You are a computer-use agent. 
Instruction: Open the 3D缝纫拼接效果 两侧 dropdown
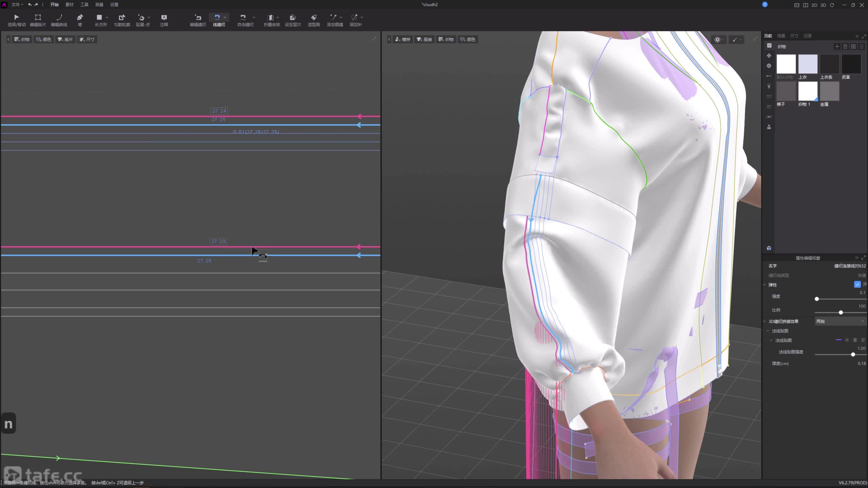[840, 321]
